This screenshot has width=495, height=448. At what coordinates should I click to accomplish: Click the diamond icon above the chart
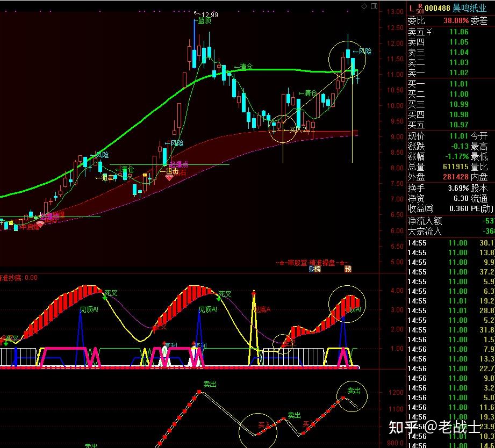364,6
